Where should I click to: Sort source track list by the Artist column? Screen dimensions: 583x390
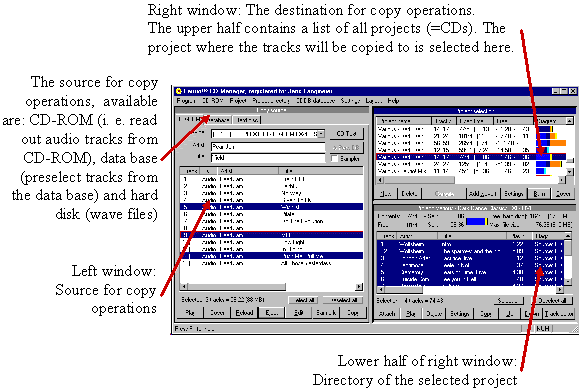coord(248,171)
